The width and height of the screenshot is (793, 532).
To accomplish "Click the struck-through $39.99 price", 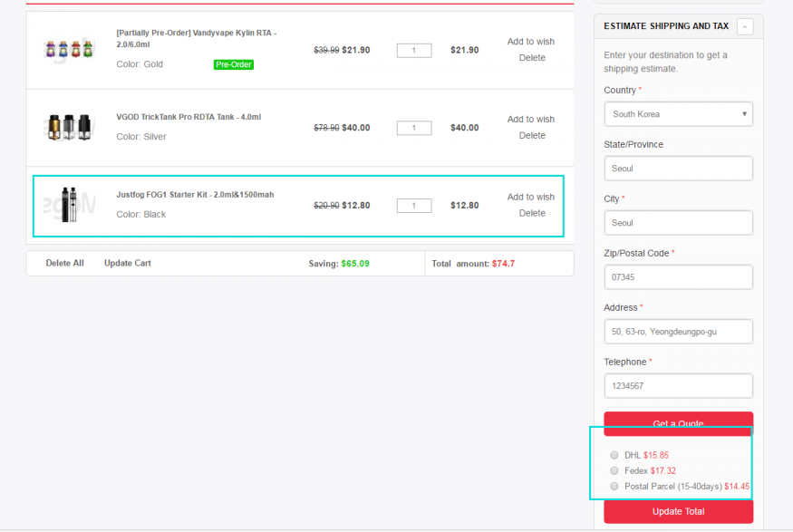I will (326, 50).
